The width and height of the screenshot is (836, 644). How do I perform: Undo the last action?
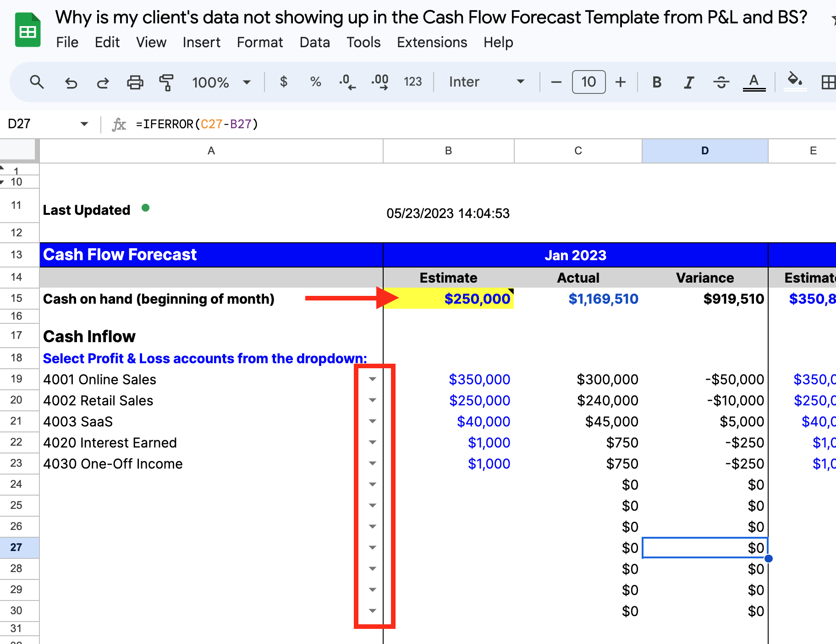click(71, 82)
